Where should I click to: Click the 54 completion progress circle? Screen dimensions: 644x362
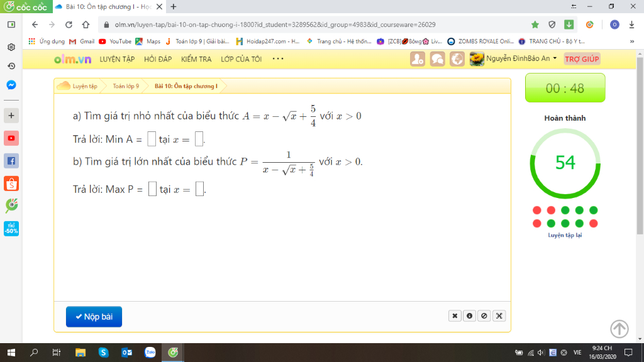(x=565, y=163)
